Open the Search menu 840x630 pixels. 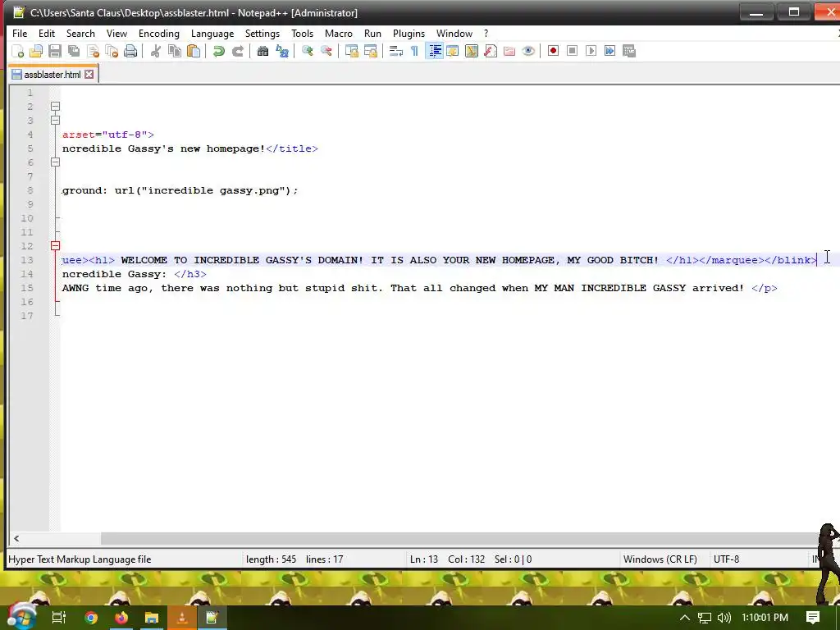pyautogui.click(x=80, y=33)
